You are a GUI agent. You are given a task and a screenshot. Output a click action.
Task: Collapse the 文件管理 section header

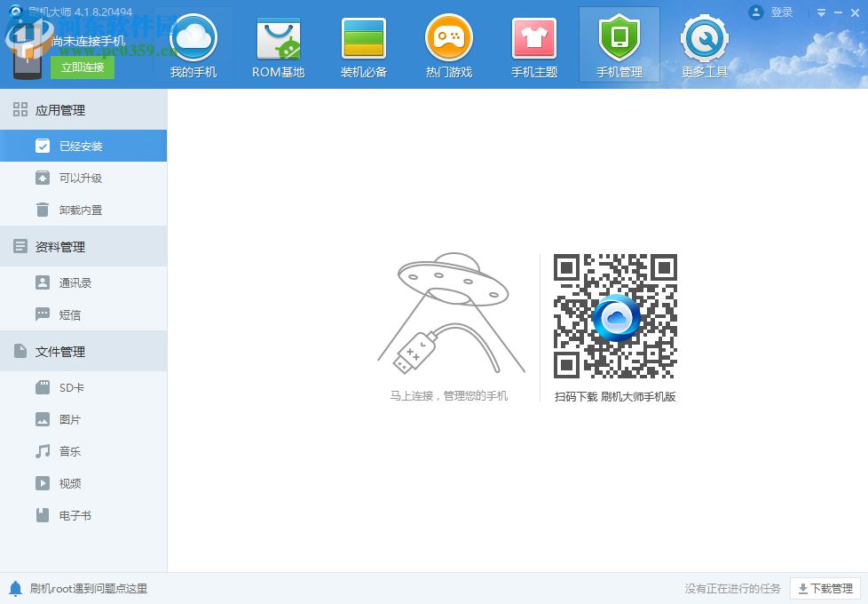tap(83, 352)
